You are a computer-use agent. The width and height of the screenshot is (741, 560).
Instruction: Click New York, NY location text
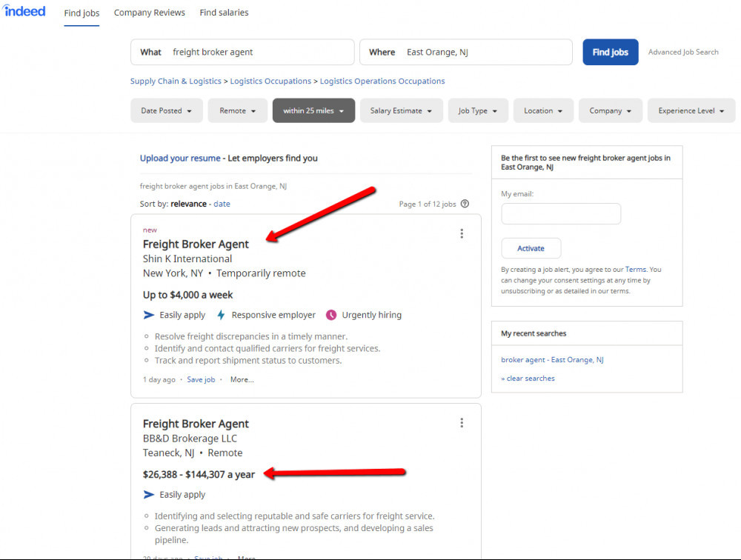[173, 273]
